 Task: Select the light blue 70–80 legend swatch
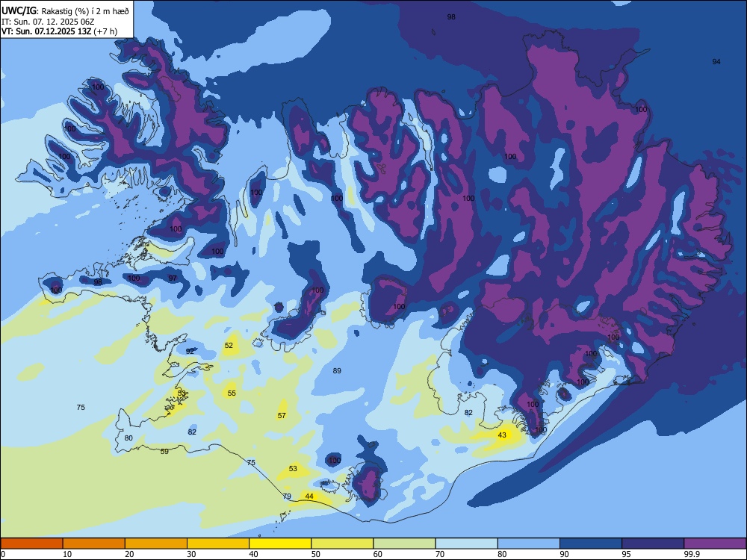pyautogui.click(x=466, y=544)
